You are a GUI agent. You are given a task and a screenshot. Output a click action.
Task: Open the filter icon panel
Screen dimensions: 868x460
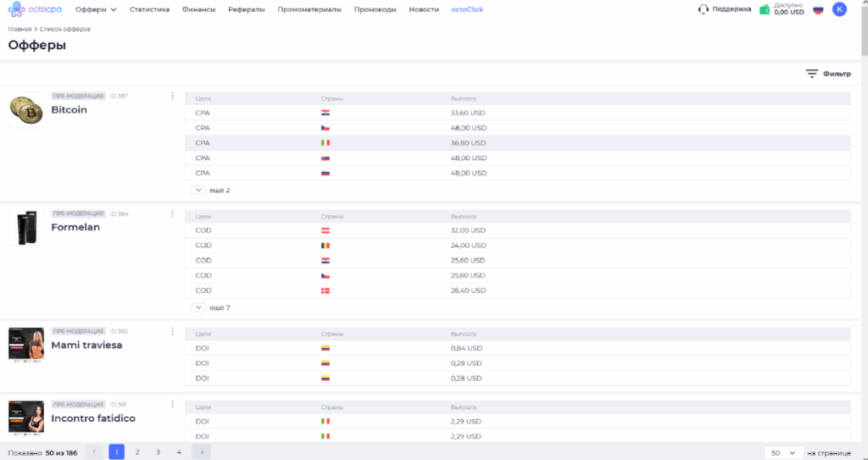click(x=812, y=74)
